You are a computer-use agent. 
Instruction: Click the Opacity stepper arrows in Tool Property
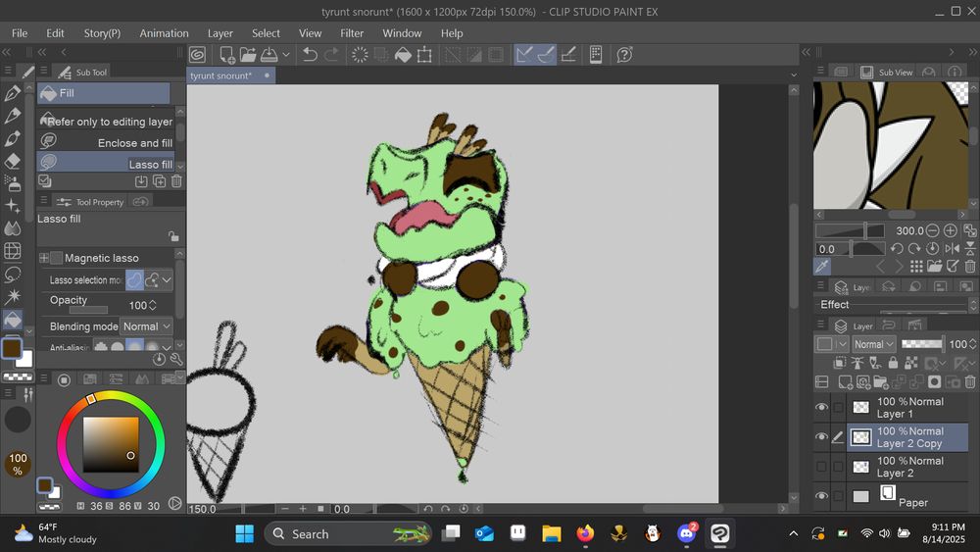[153, 305]
